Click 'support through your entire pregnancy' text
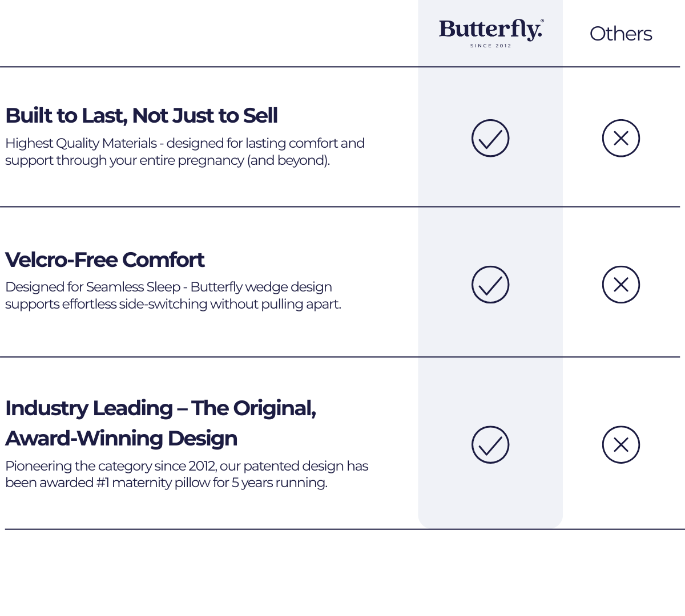The width and height of the screenshot is (685, 616). point(124,160)
